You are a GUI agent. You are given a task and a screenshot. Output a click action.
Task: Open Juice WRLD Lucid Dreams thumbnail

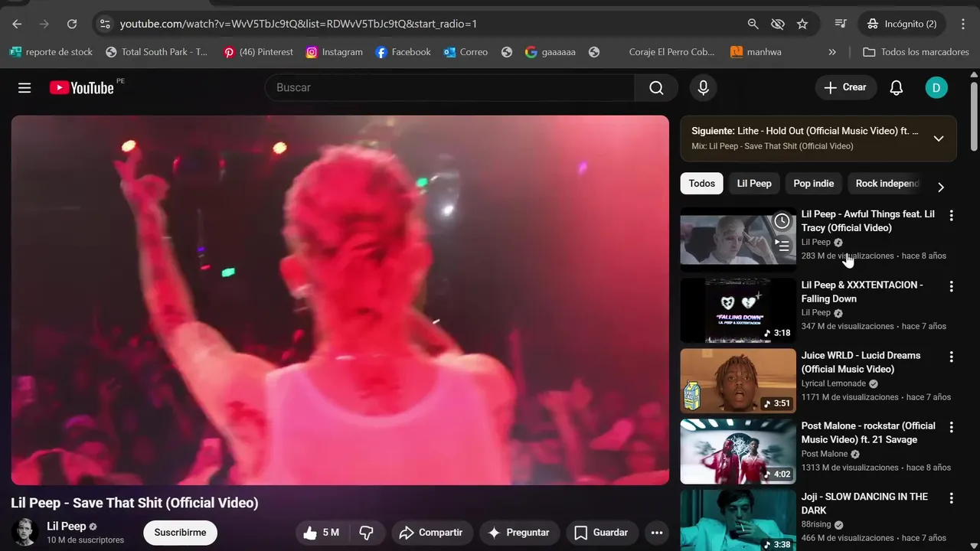pyautogui.click(x=738, y=381)
